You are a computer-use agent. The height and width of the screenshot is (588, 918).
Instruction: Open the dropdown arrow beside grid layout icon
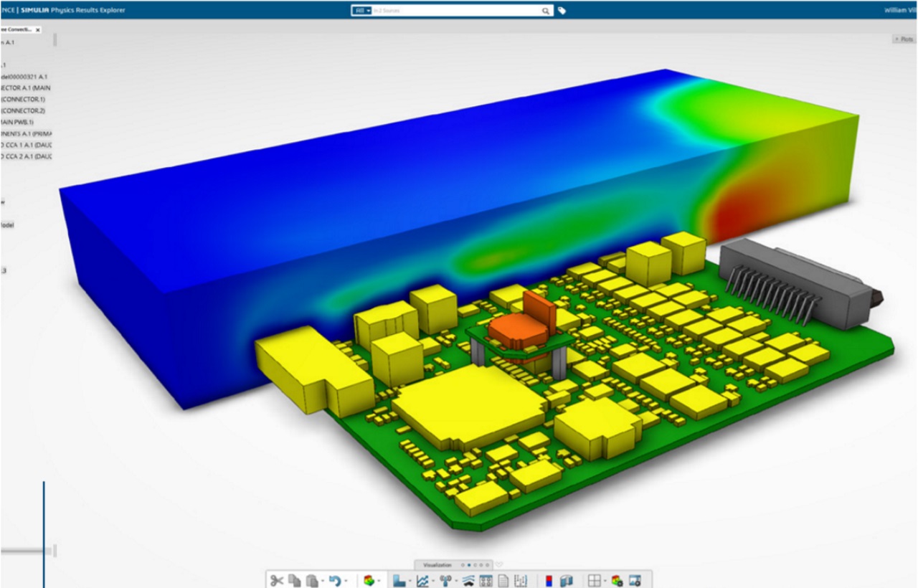(605, 581)
